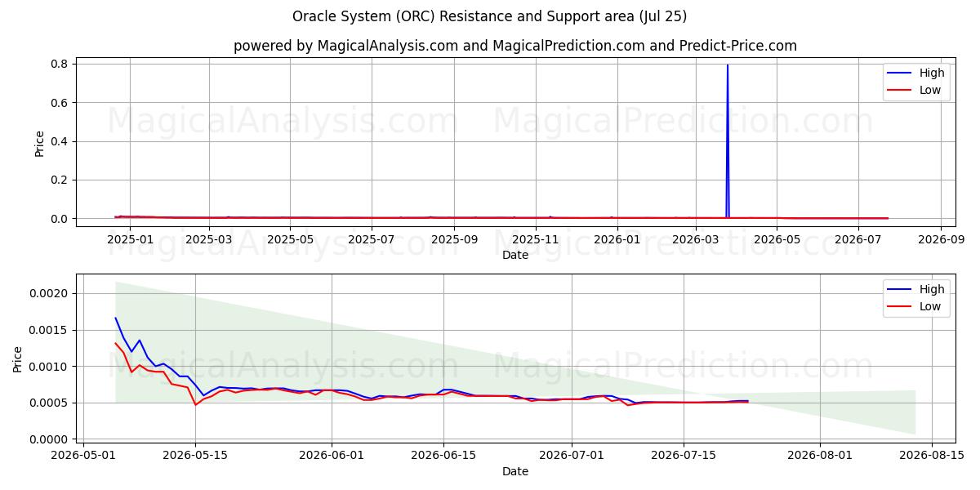Click the 'Price' y-axis label of the bottom chart
This screenshot has height=490, width=980.
pyautogui.click(x=18, y=359)
